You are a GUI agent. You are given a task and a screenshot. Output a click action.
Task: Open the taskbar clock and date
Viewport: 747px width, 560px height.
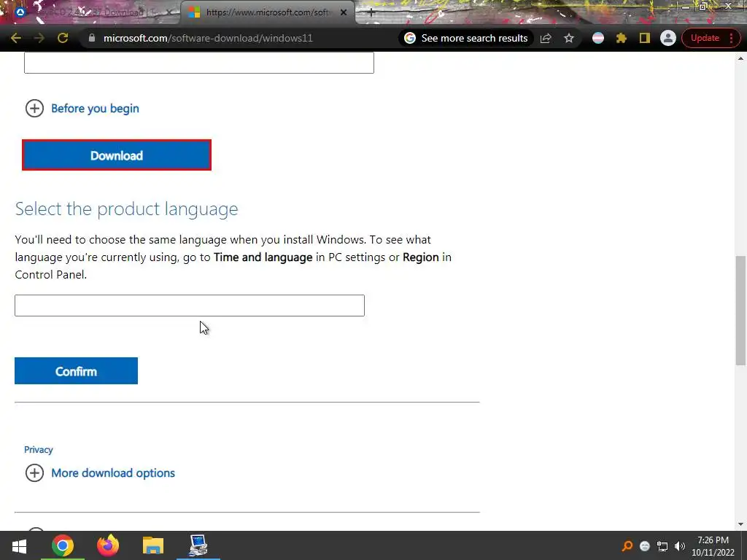[713, 546]
